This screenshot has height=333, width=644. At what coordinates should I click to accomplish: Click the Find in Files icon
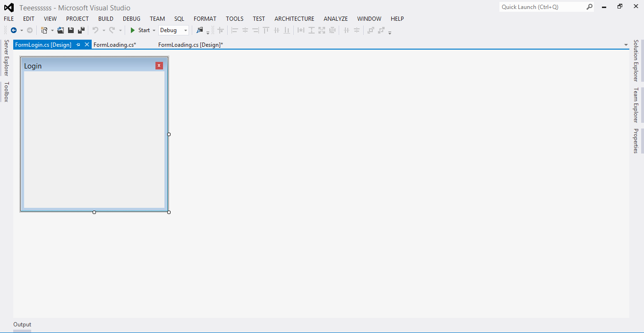[x=200, y=30]
